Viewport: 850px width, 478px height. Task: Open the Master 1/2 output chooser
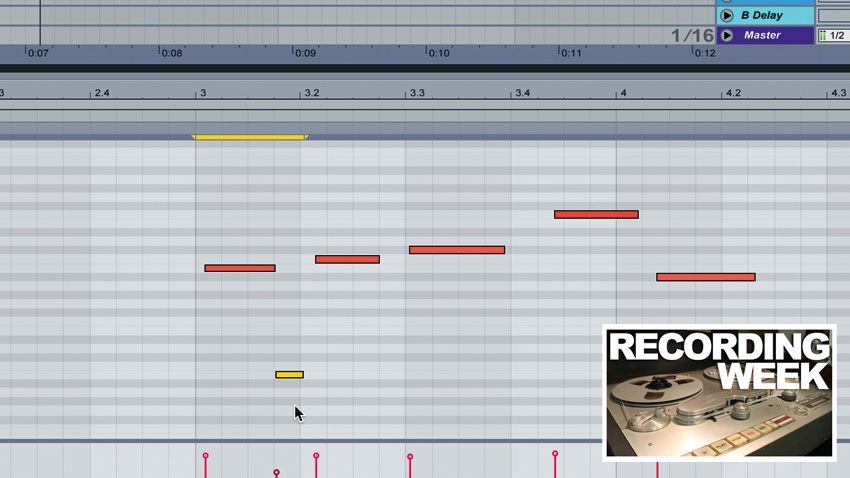point(832,35)
